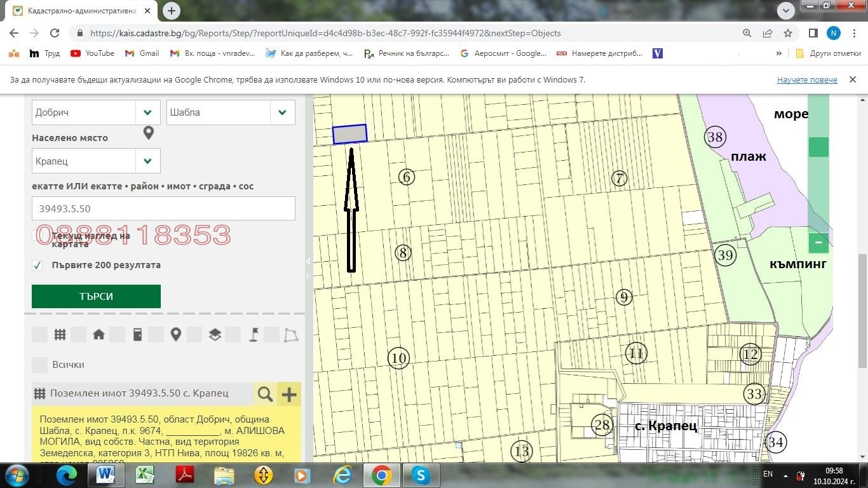Tick the checkbox left of the house icon
The width and height of the screenshot is (868, 488).
(79, 335)
